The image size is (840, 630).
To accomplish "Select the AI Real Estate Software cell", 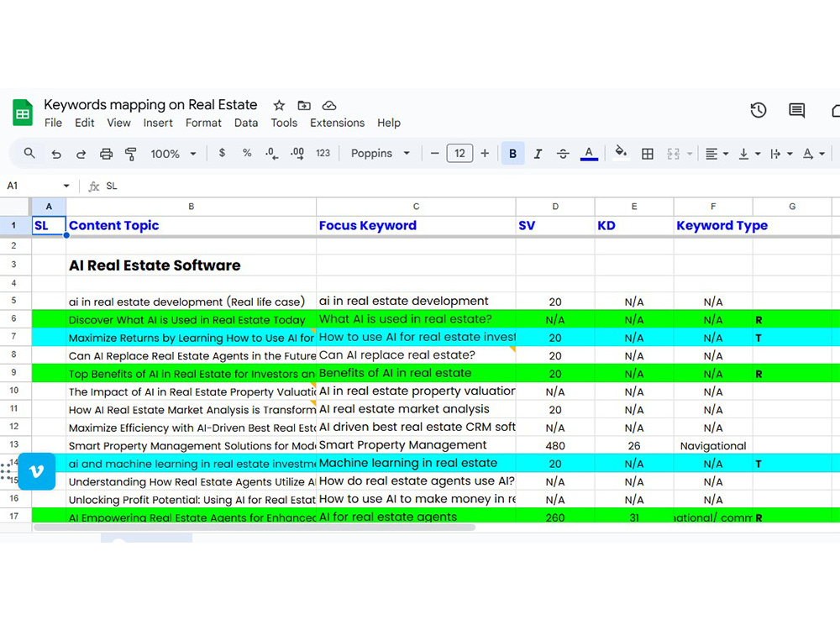I will click(x=192, y=265).
